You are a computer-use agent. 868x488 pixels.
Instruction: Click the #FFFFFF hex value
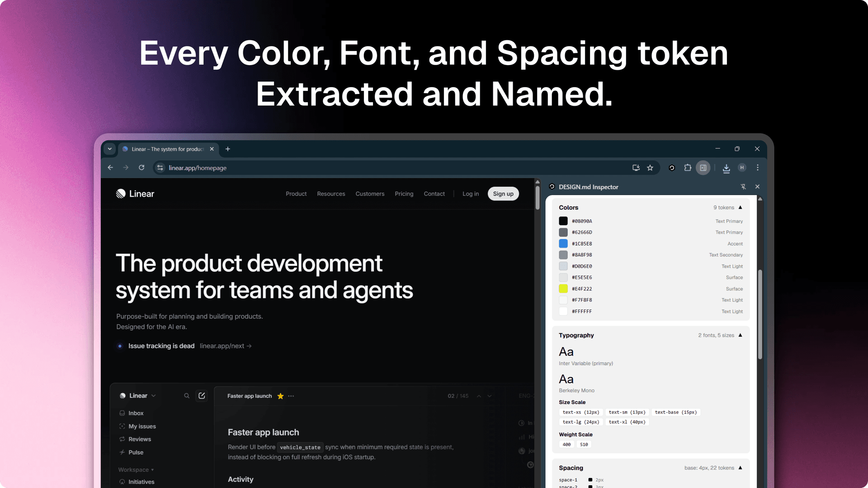tap(582, 311)
